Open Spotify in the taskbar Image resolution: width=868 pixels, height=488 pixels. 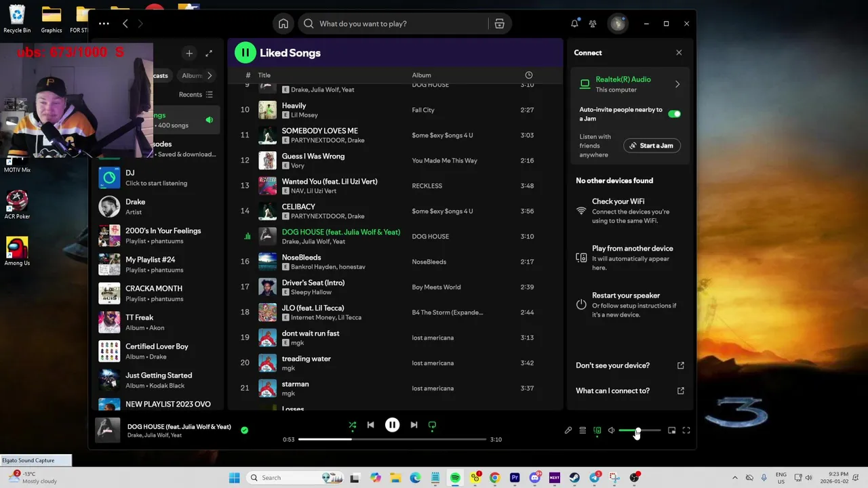click(x=455, y=478)
